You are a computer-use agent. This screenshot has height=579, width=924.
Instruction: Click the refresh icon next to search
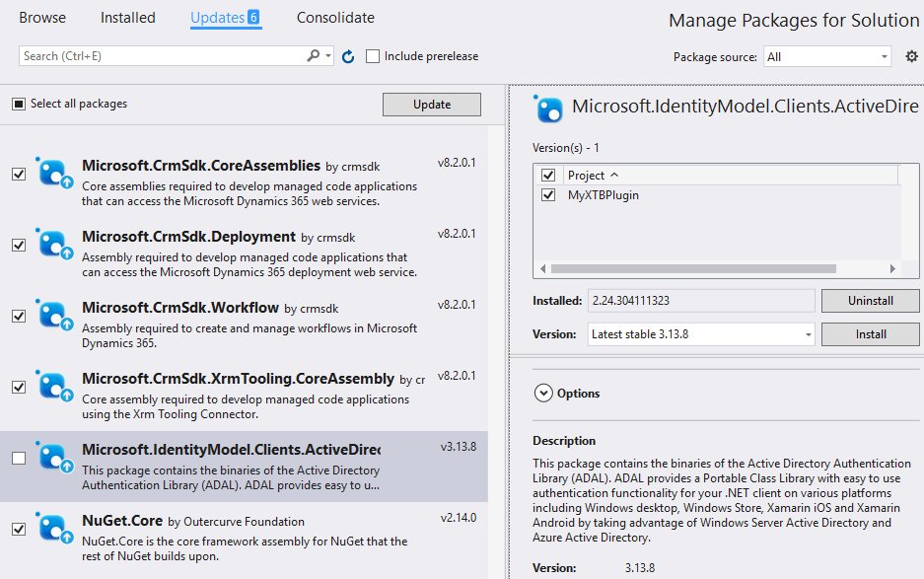(x=348, y=56)
